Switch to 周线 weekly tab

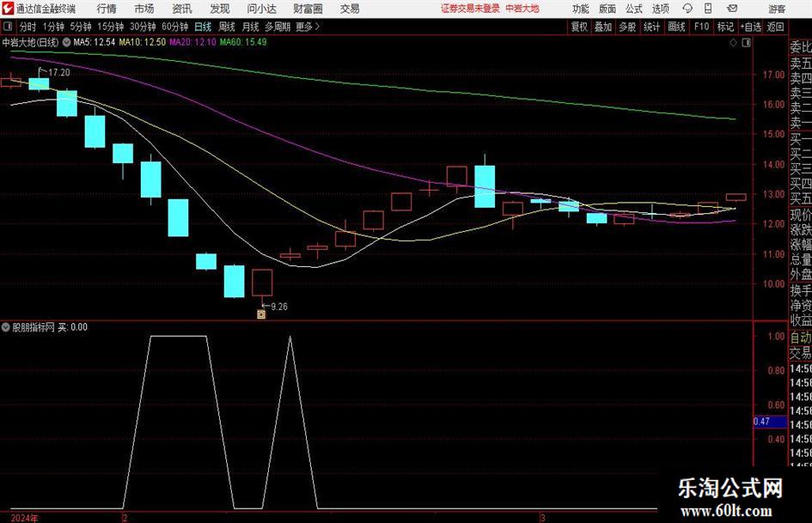(226, 27)
